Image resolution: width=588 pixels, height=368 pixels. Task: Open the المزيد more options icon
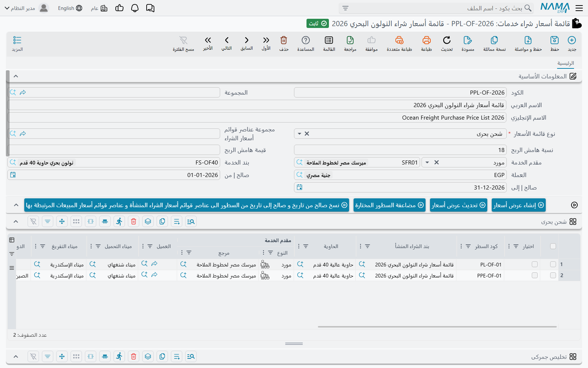(x=17, y=43)
